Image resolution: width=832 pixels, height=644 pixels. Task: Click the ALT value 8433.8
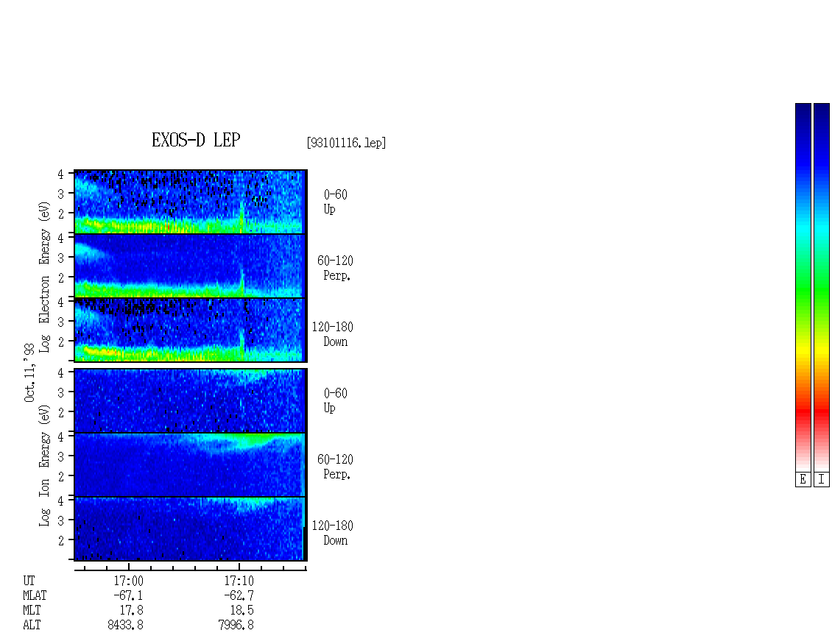[125, 625]
